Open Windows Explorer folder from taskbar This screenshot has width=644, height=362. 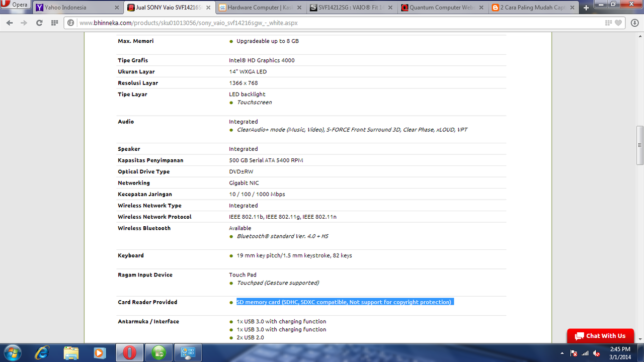[x=71, y=352]
